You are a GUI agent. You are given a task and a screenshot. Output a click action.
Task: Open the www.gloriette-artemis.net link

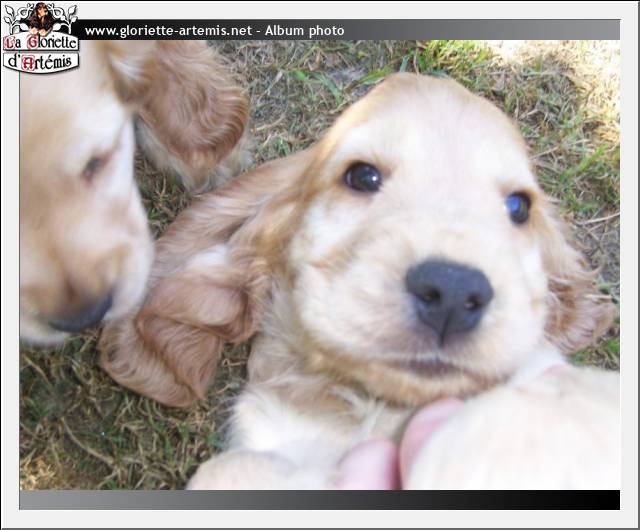tap(167, 31)
